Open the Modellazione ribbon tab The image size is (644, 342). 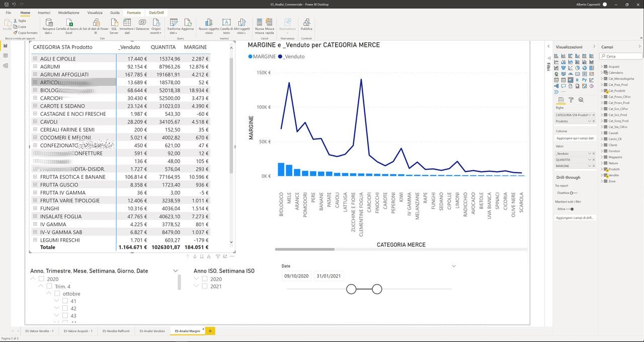click(x=68, y=13)
